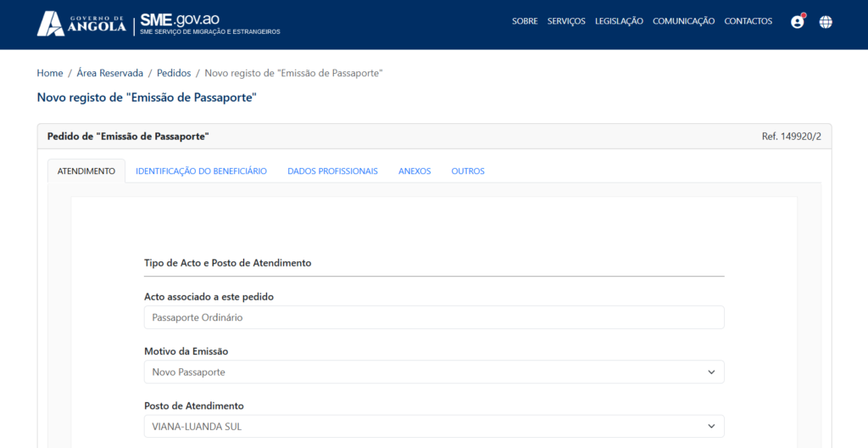Expand the Motivo da Emissão dropdown

click(433, 372)
